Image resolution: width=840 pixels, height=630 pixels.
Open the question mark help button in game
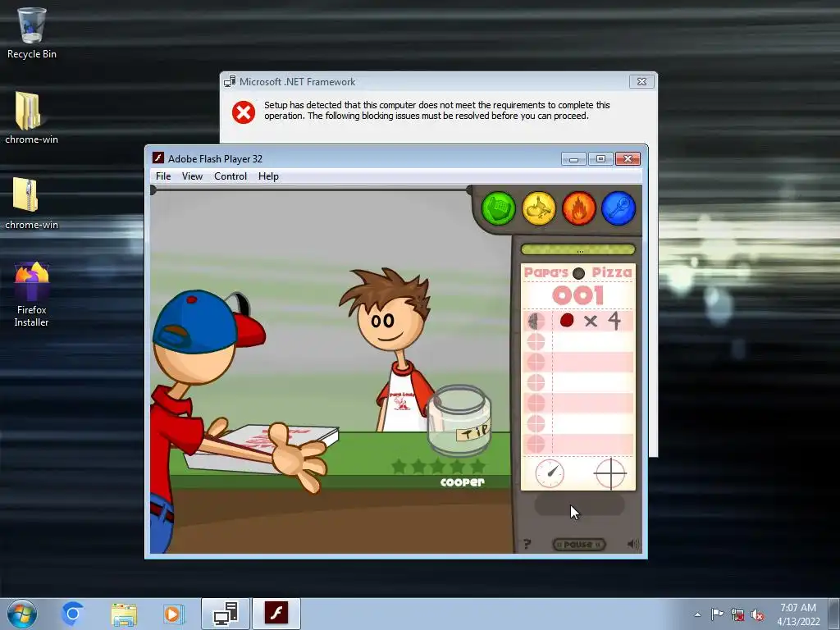click(x=527, y=545)
